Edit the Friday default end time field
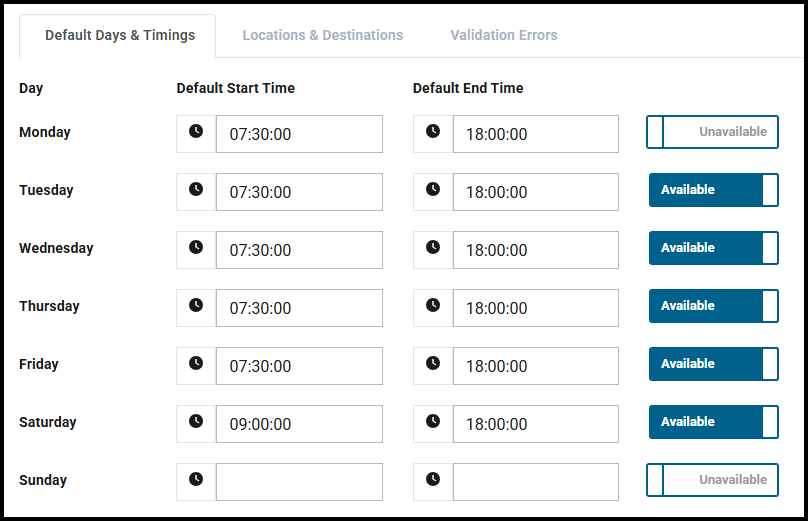 pyautogui.click(x=535, y=366)
